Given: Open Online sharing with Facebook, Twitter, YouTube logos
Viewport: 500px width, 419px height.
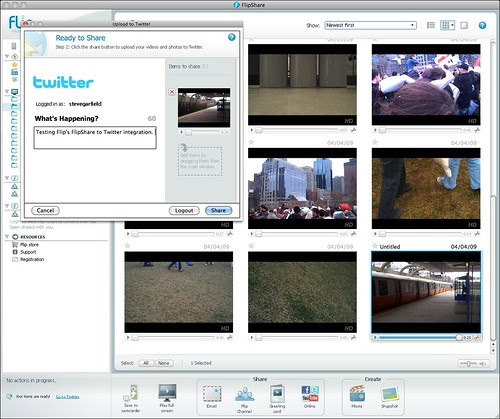Looking at the screenshot, I should tap(310, 393).
